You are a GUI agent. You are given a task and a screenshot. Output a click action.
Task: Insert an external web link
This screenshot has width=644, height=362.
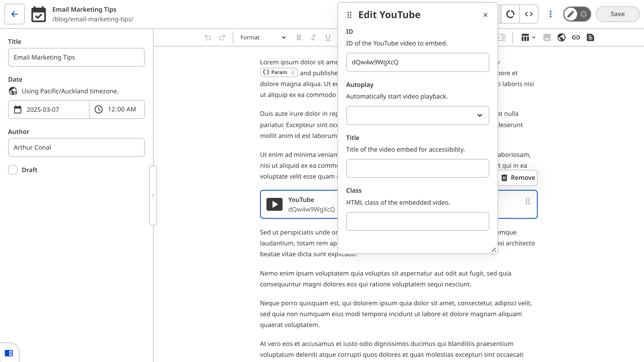561,37
